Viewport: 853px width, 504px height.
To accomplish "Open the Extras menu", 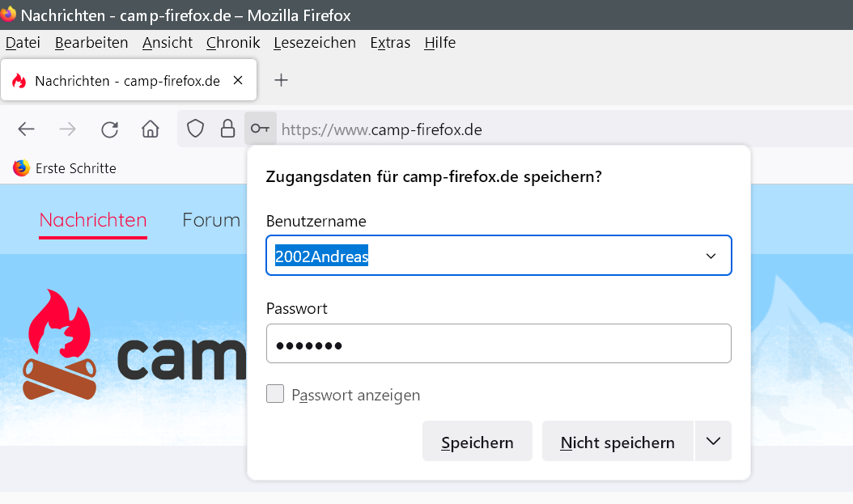I will [390, 43].
